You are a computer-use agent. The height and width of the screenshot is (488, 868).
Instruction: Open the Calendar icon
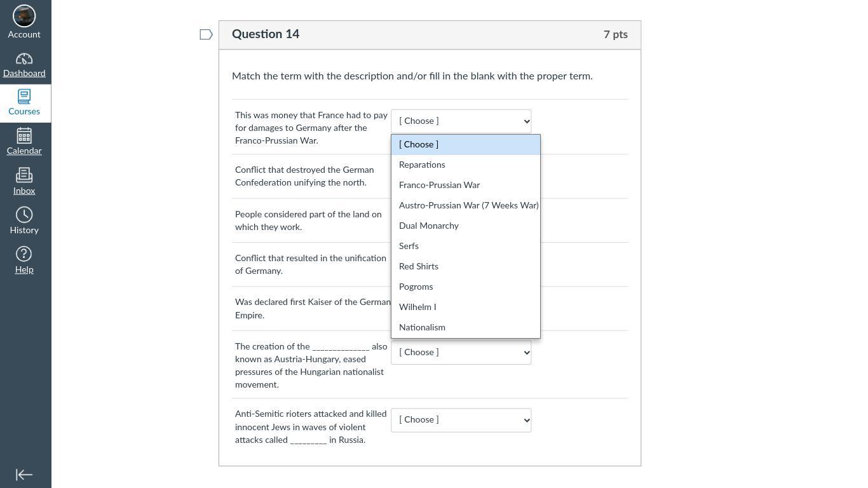24,136
